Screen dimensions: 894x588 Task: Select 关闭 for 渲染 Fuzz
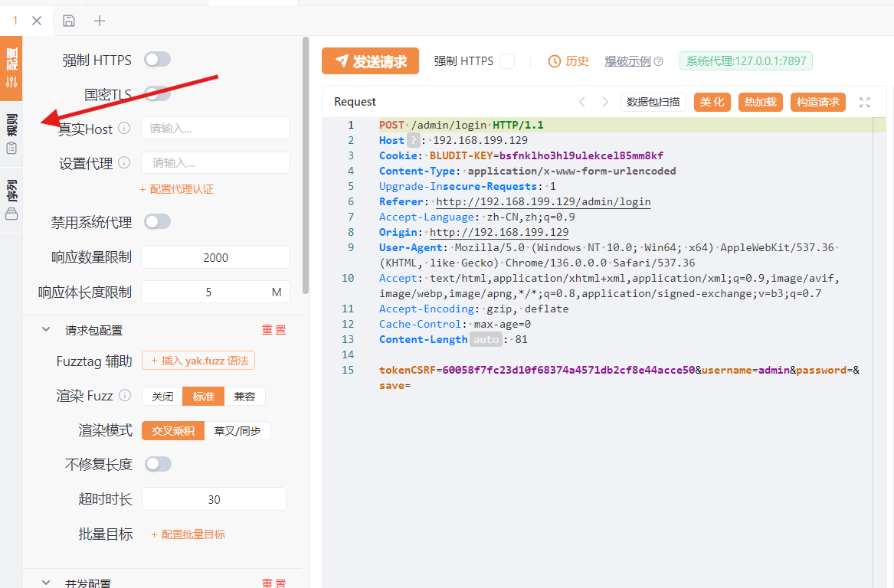tap(162, 397)
